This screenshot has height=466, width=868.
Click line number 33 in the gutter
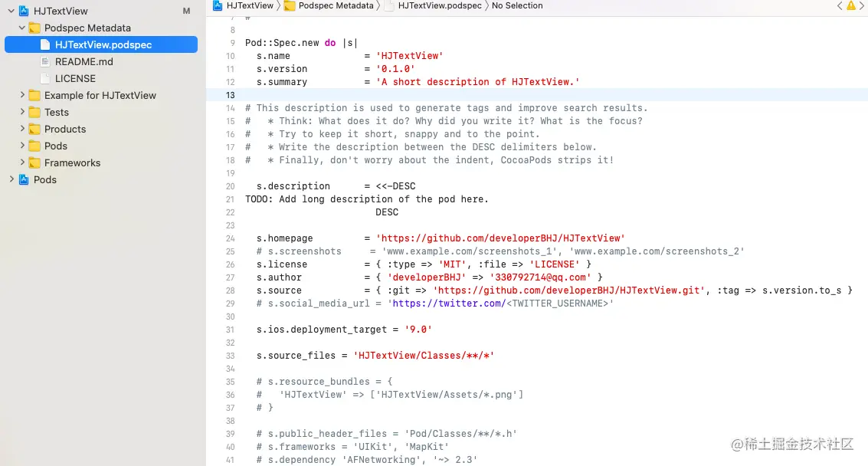[231, 356]
